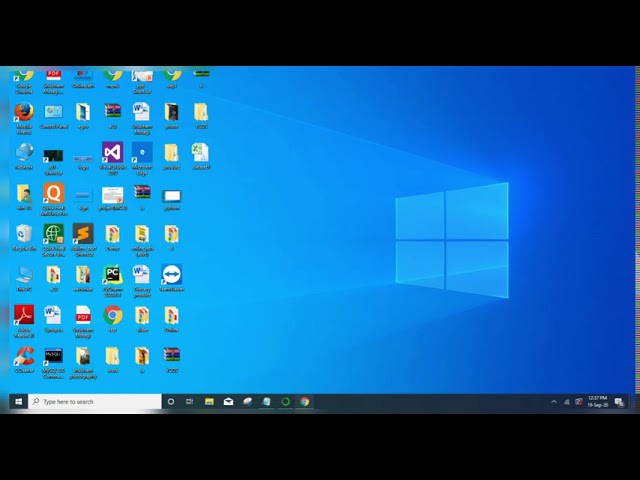This screenshot has width=640, height=480.
Task: Select the This PC desktop icon
Action: 24,275
